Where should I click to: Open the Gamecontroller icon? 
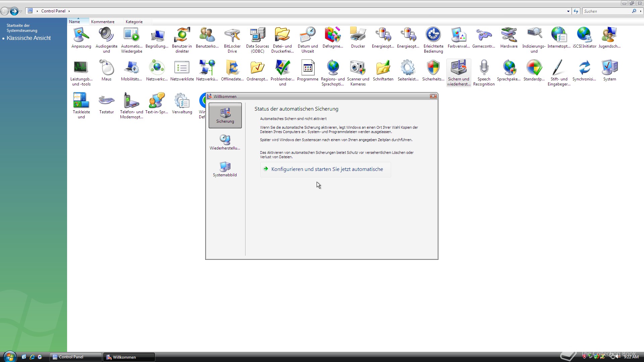tap(484, 38)
